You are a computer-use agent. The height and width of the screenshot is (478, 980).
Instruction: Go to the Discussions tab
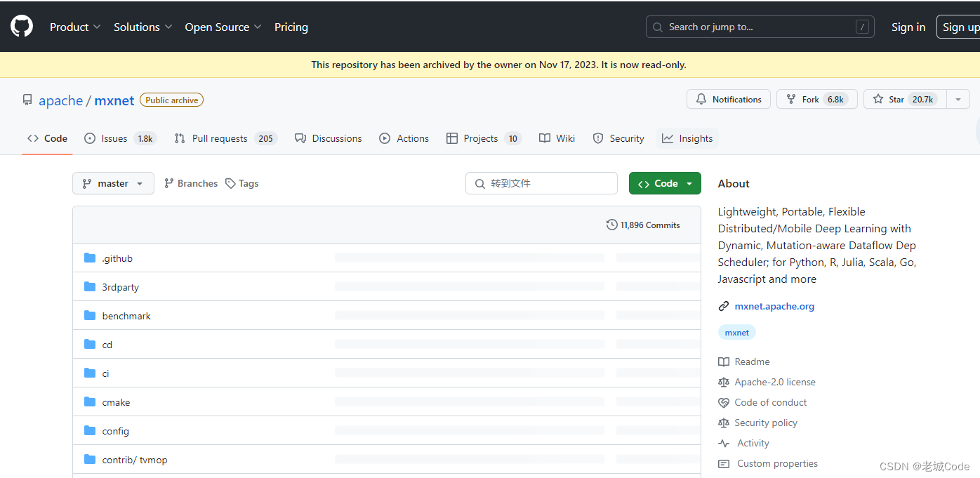(x=329, y=138)
